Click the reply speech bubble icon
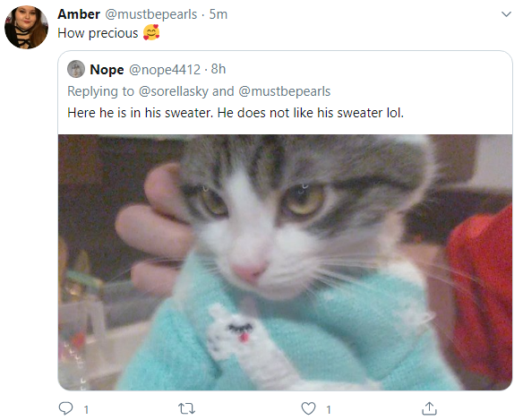This screenshot has width=523, height=420. coord(65,408)
